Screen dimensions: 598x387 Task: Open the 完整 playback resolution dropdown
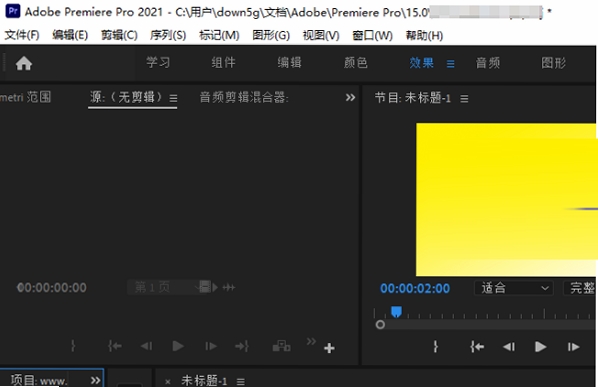point(580,288)
